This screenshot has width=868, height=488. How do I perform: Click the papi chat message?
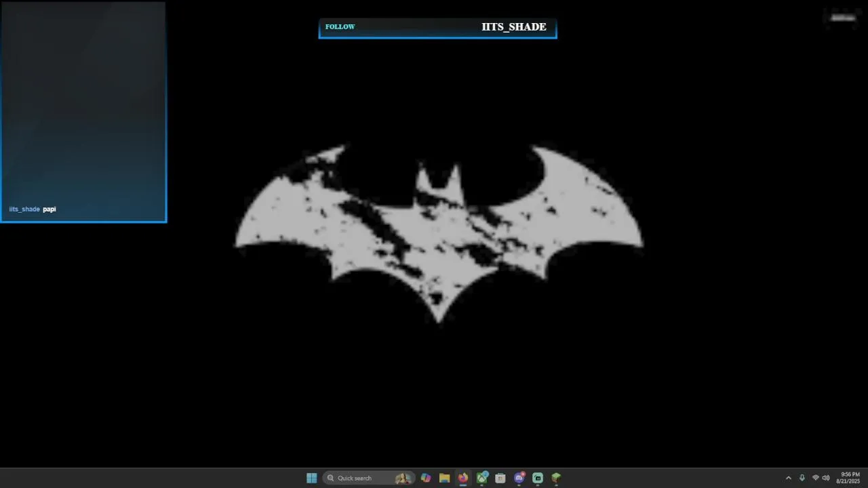pos(50,209)
